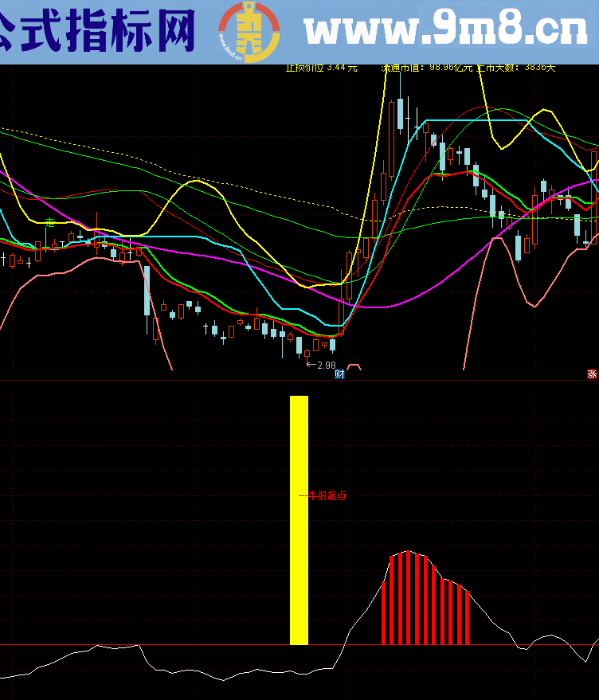Click the 牛股起点 red text label
The image size is (599, 700).
click(323, 495)
